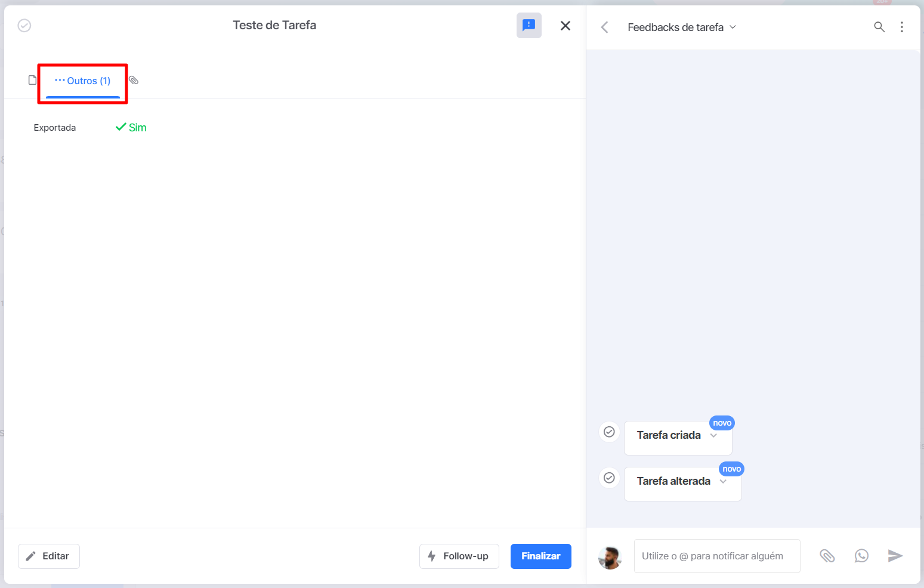Focus the message field to notify someone
Viewport: 924px width, 588px height.
click(x=717, y=556)
